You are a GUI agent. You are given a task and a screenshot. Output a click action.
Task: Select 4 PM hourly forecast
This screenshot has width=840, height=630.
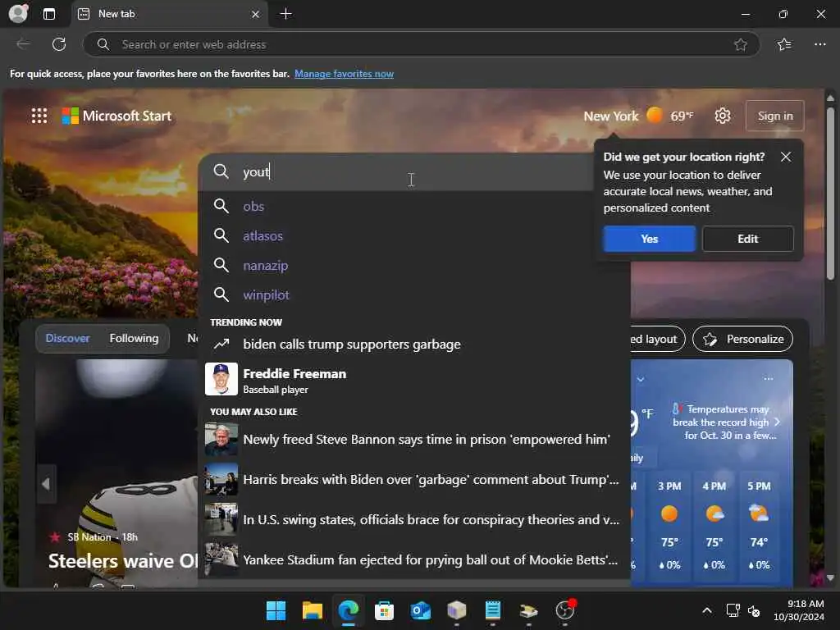pyautogui.click(x=714, y=525)
